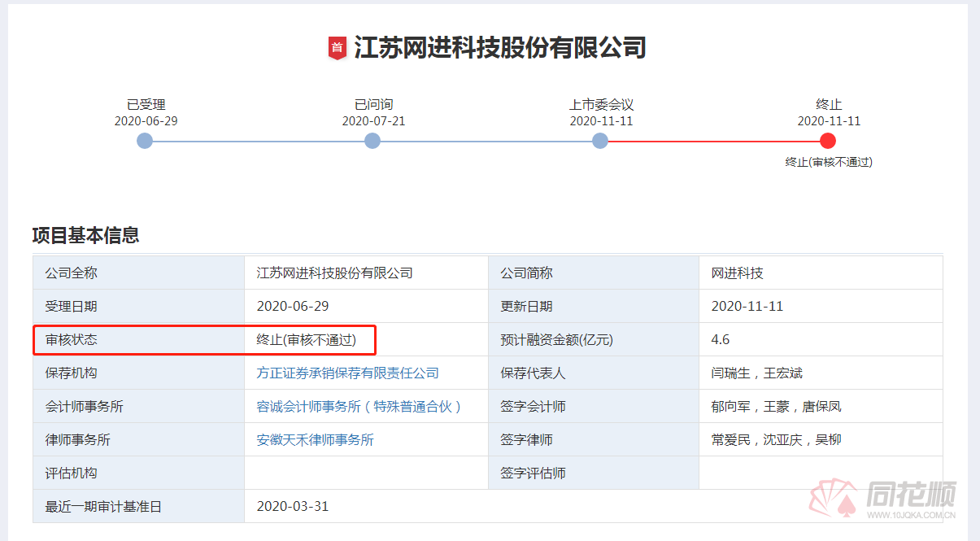
Task: Open 方正证券承销保荐有限责任公司 link
Action: pos(347,373)
